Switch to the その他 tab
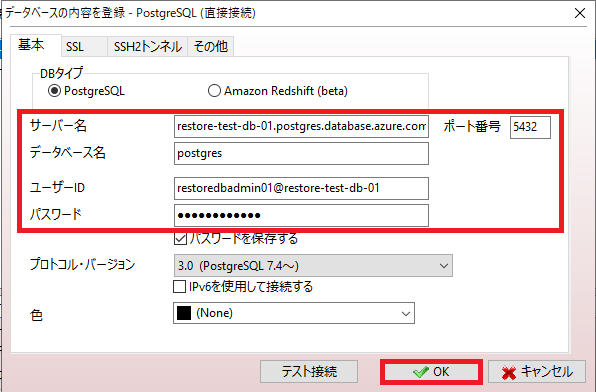Image resolution: width=596 pixels, height=392 pixels. tap(211, 47)
